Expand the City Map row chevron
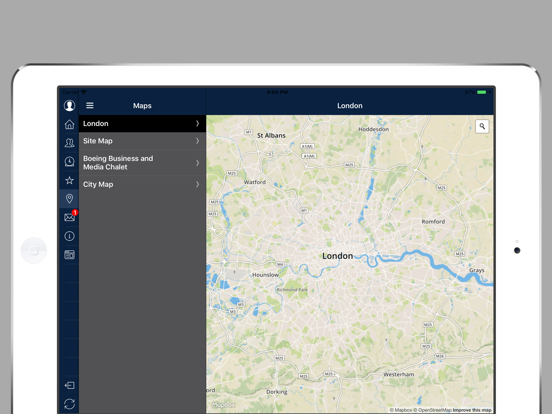 [x=197, y=184]
